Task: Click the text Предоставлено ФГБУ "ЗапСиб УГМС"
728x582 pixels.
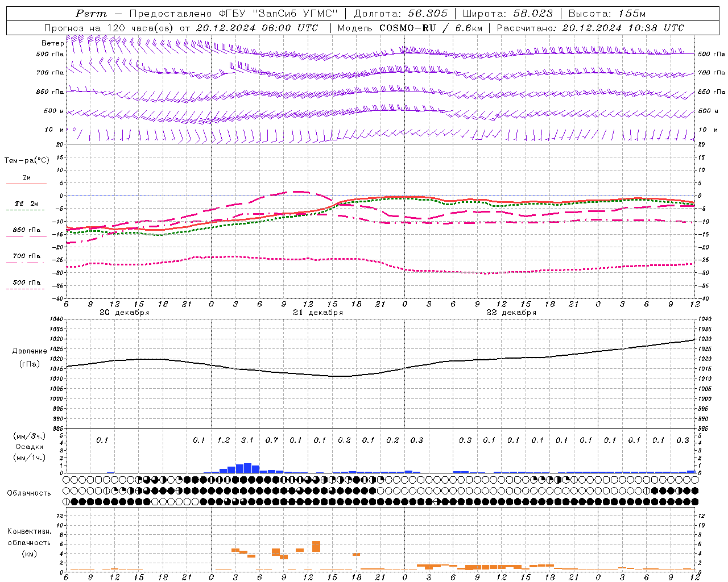Action: (x=233, y=14)
